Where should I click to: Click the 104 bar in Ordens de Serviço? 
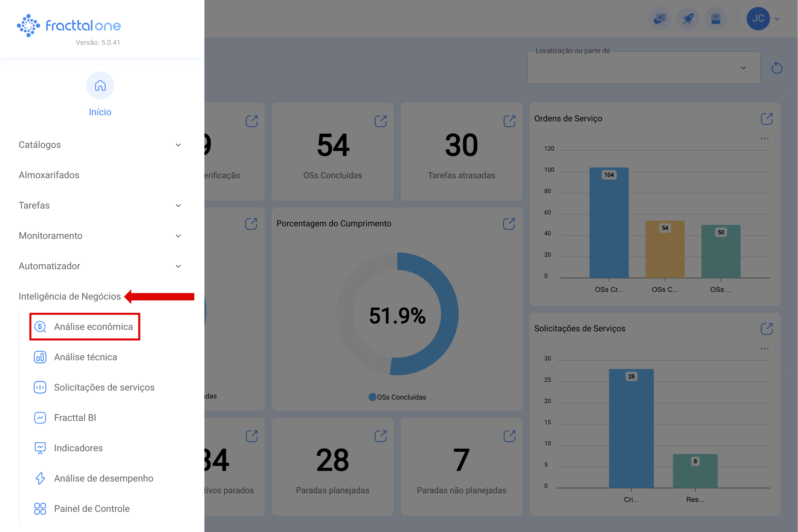(609, 223)
